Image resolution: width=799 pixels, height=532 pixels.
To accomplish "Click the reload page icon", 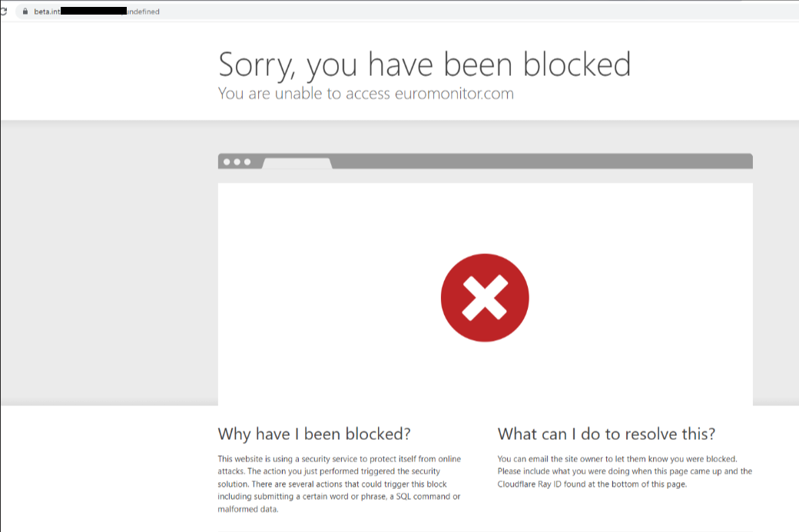I will (x=4, y=12).
